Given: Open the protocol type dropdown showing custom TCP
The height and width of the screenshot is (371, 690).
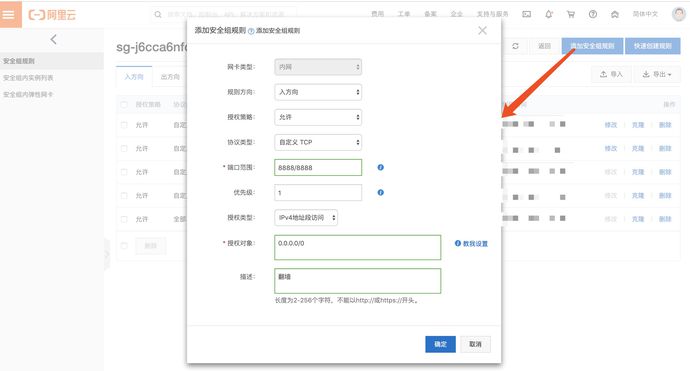Looking at the screenshot, I should click(x=318, y=142).
